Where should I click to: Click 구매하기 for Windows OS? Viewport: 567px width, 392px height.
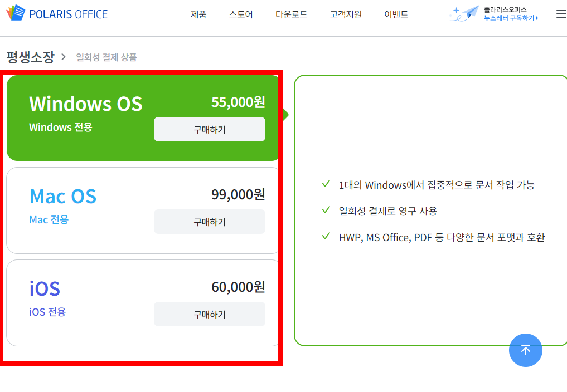click(209, 129)
